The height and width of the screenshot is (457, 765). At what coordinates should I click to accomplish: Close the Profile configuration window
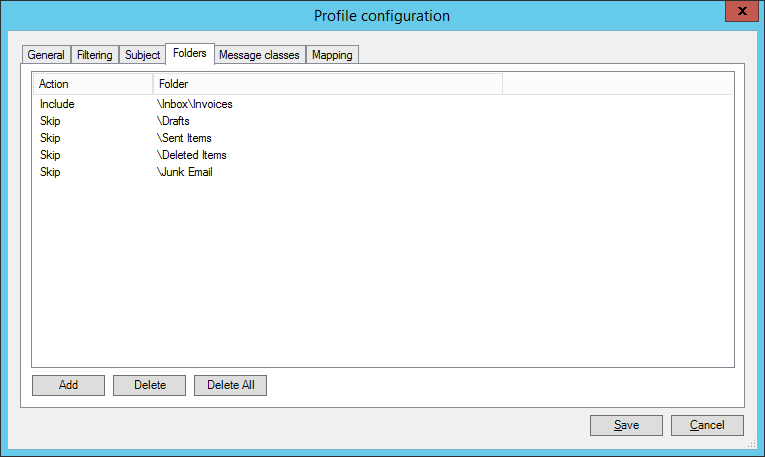[x=742, y=11]
